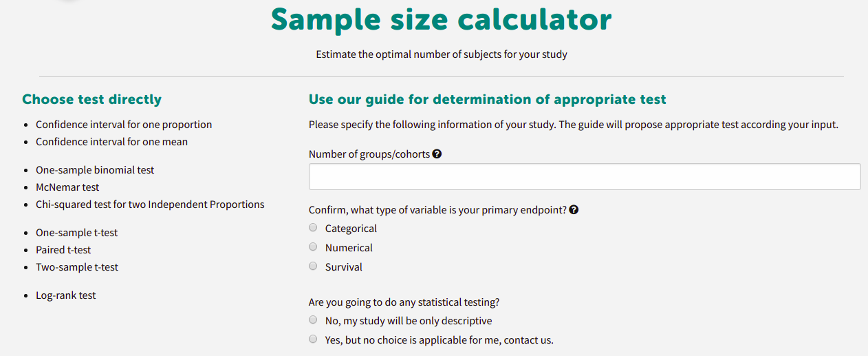Open Chi-squared test for two Independent Proportions

click(150, 205)
